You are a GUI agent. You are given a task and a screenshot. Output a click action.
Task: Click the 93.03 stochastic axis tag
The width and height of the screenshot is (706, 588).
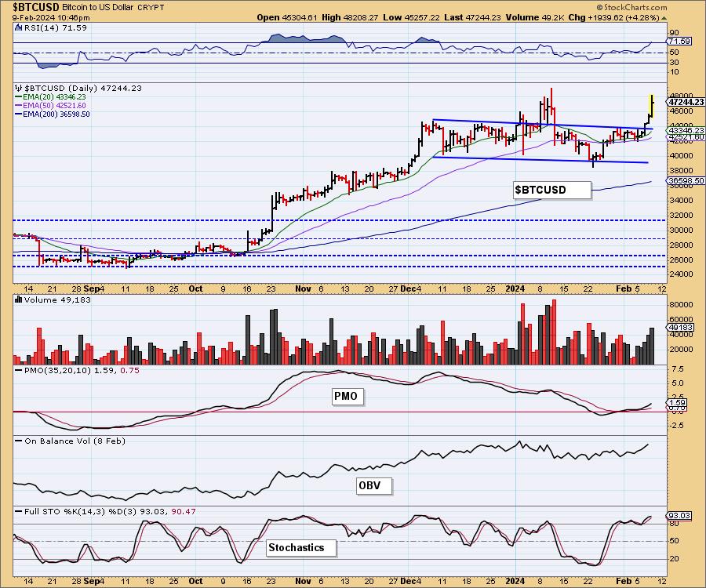[679, 516]
